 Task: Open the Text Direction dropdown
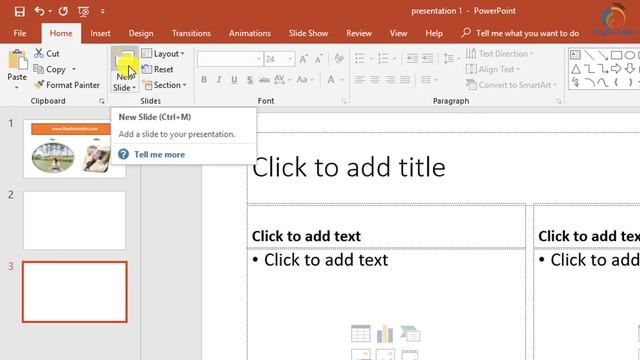pyautogui.click(x=500, y=53)
